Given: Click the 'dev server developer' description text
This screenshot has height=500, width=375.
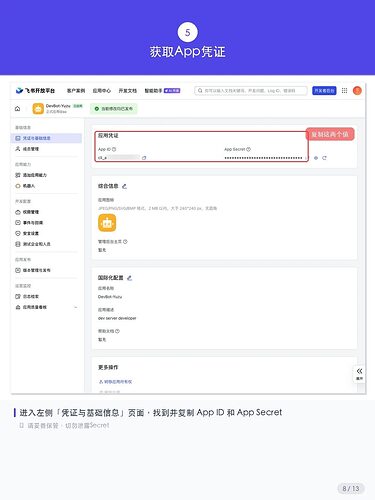Looking at the screenshot, I should [x=117, y=318].
